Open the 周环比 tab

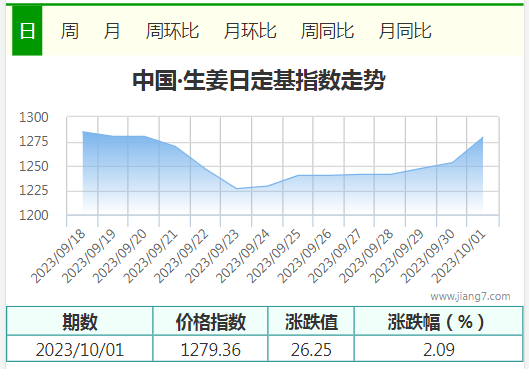click(172, 31)
